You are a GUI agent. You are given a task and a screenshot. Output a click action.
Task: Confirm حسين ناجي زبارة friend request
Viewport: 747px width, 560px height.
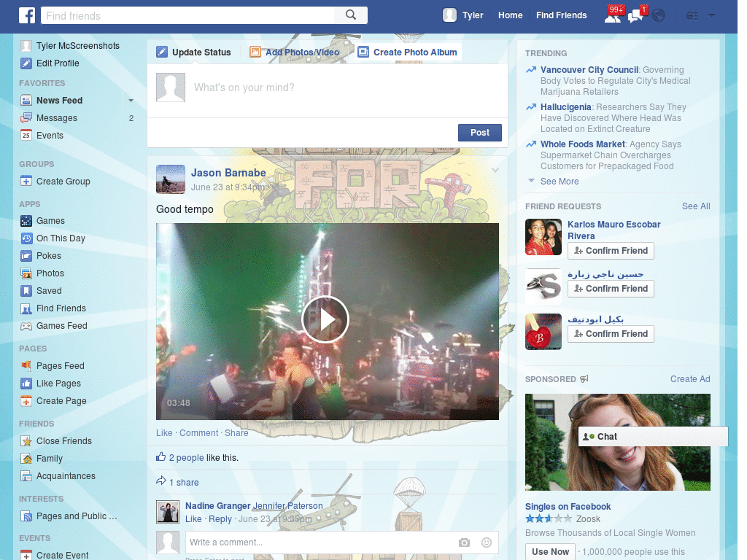pos(611,289)
